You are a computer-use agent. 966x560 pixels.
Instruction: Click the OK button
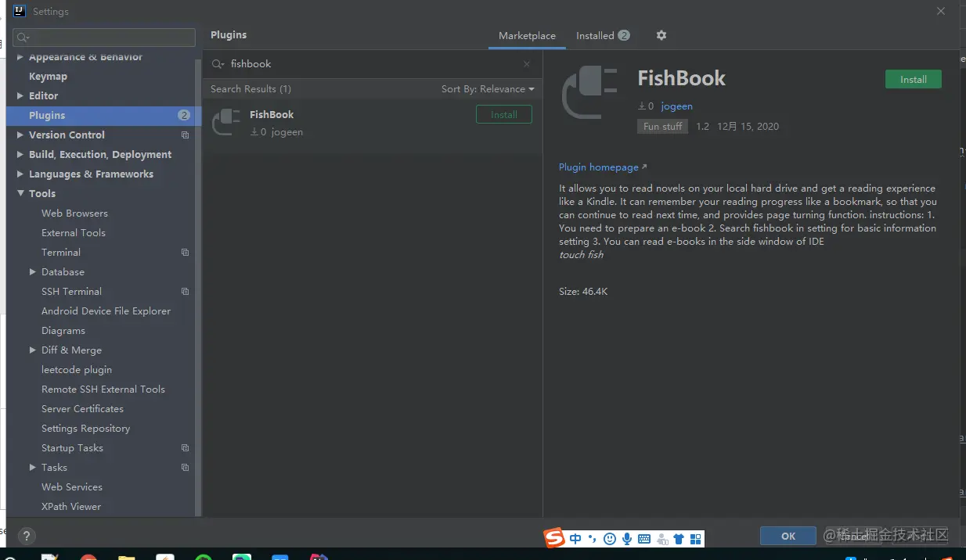788,537
